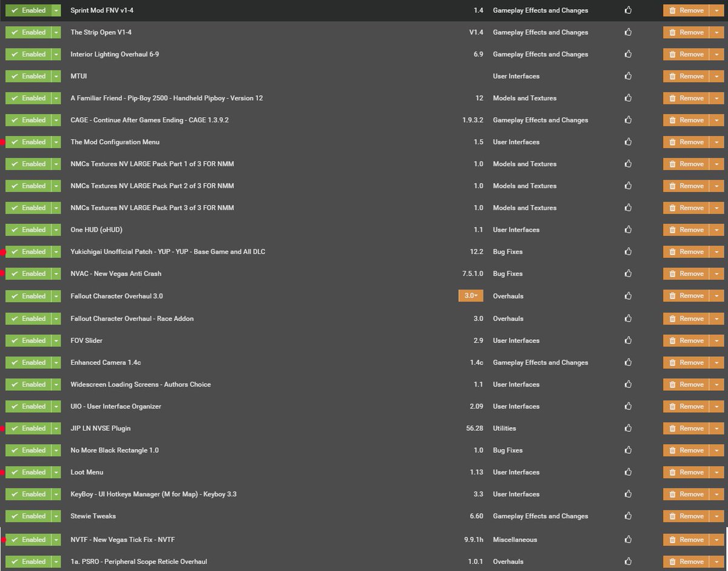Click the MTUI row thumbs-up icon
The width and height of the screenshot is (728, 571).
pyautogui.click(x=628, y=76)
